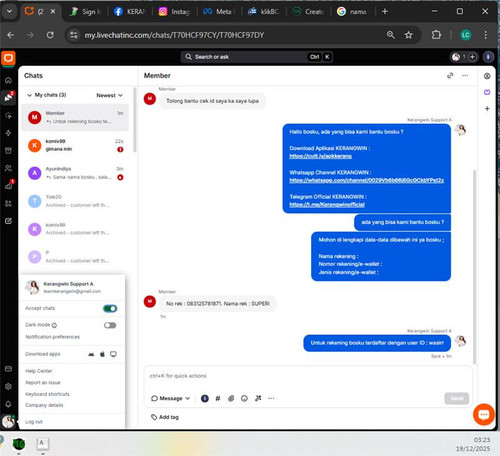
Task: Click the attach file paperclip icon
Action: coord(231,398)
